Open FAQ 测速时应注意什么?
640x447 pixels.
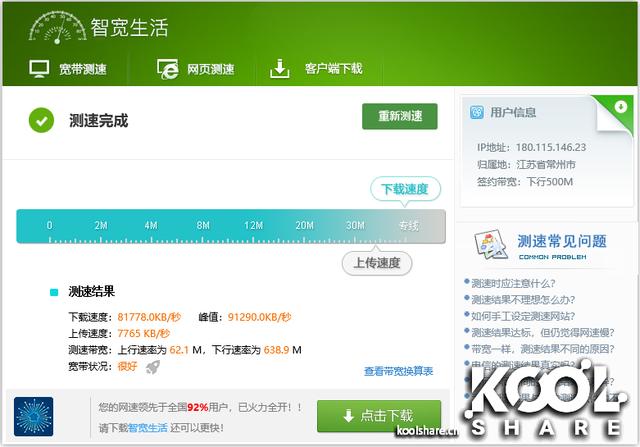(x=513, y=283)
